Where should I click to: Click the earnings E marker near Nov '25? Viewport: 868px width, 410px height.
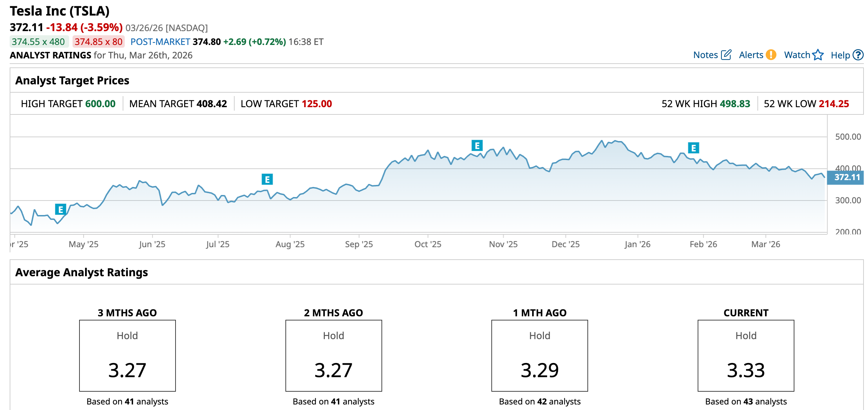(477, 146)
